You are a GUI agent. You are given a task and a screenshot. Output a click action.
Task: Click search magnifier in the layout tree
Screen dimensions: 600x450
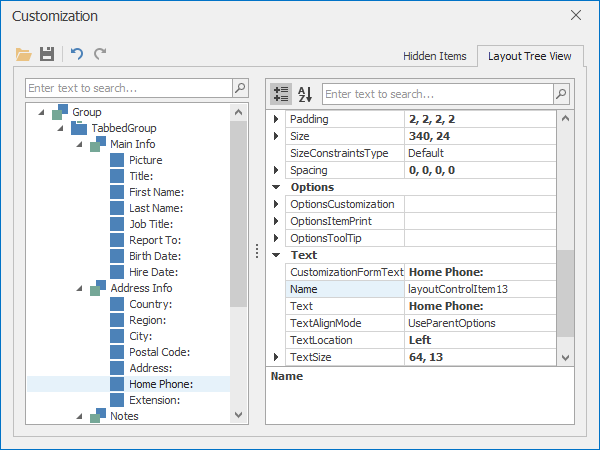click(x=239, y=88)
